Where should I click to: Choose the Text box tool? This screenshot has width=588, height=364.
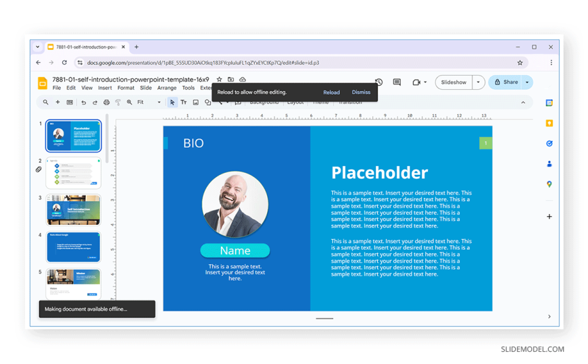[x=184, y=103]
